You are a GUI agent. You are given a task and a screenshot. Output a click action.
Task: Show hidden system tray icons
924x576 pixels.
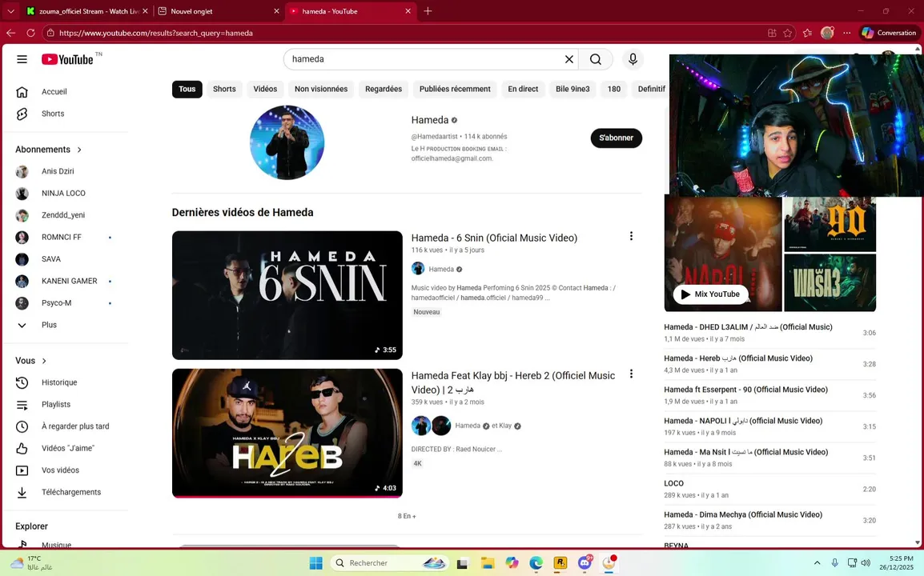(817, 563)
